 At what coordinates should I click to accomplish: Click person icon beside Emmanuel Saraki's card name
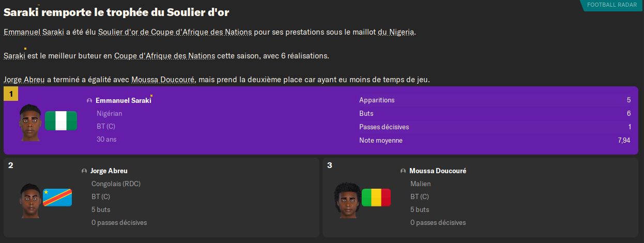pyautogui.click(x=89, y=101)
